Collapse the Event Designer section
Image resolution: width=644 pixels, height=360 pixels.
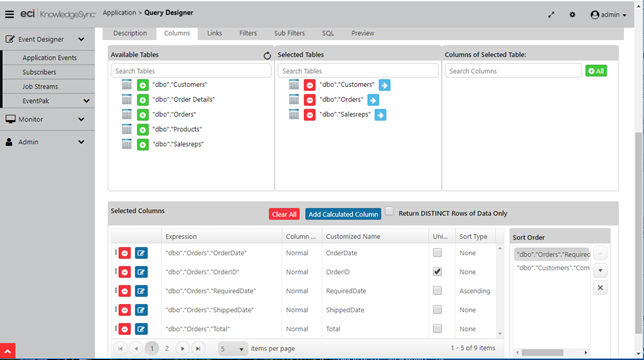81,39
